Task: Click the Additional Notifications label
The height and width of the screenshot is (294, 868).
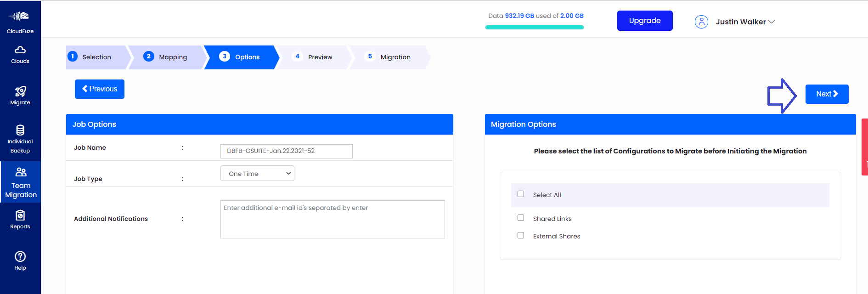Action: (x=111, y=219)
